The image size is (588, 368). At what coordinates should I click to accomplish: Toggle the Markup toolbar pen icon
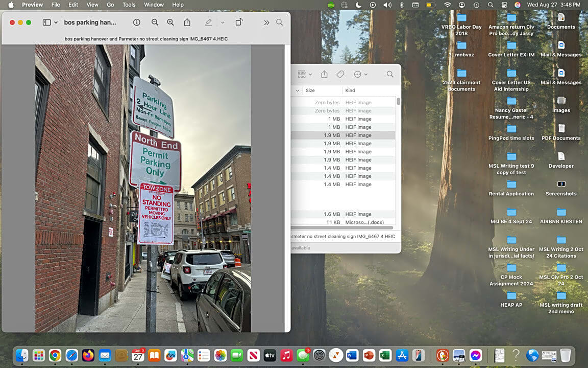click(208, 22)
